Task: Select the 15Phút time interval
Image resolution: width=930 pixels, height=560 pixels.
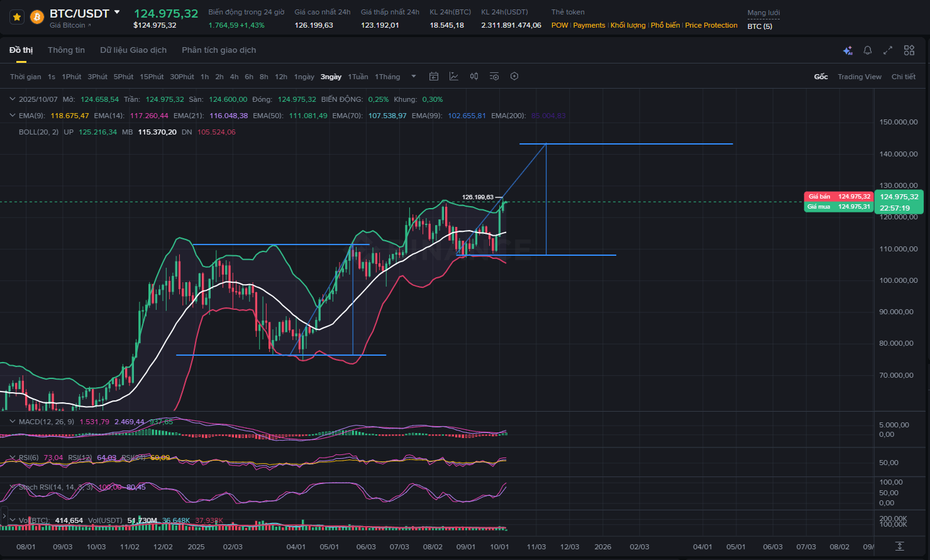Action: [152, 77]
